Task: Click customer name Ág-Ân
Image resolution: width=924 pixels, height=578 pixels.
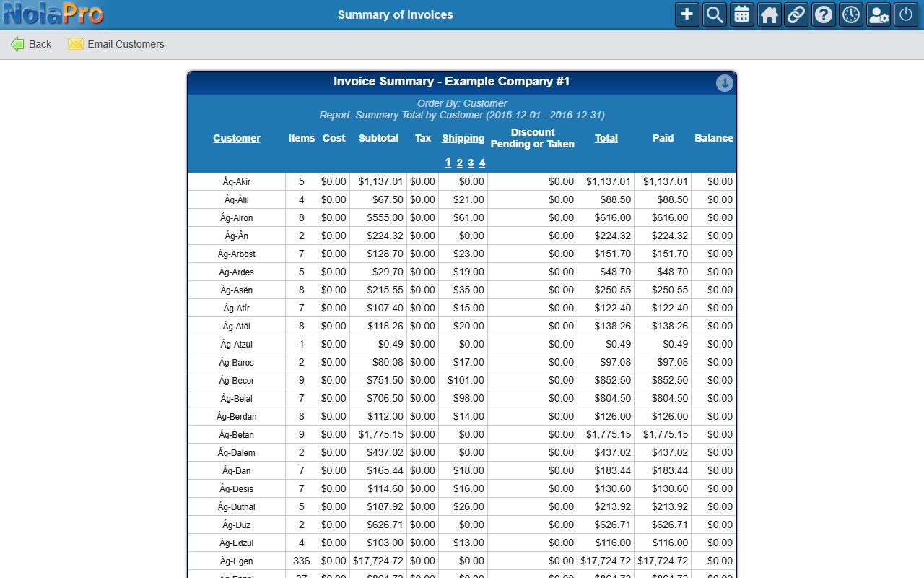Action: (237, 236)
